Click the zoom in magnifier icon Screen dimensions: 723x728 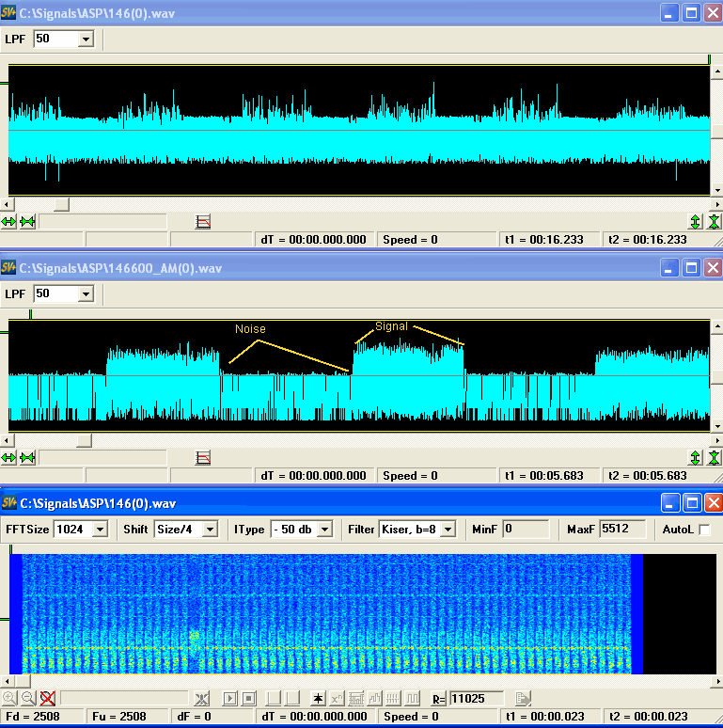point(9,698)
